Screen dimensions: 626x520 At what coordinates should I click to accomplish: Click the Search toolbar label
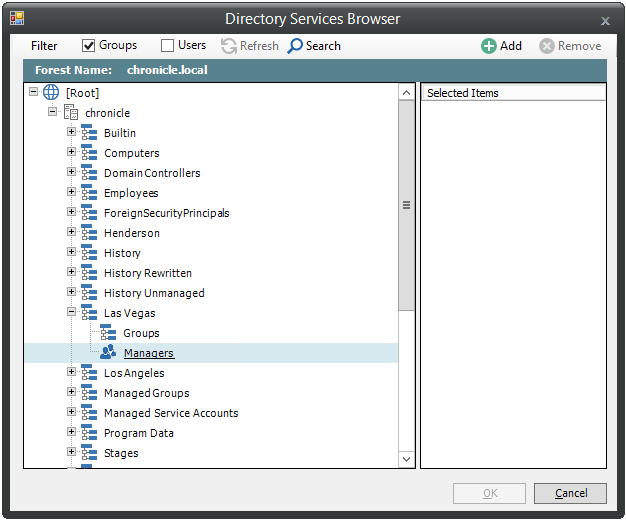(323, 46)
